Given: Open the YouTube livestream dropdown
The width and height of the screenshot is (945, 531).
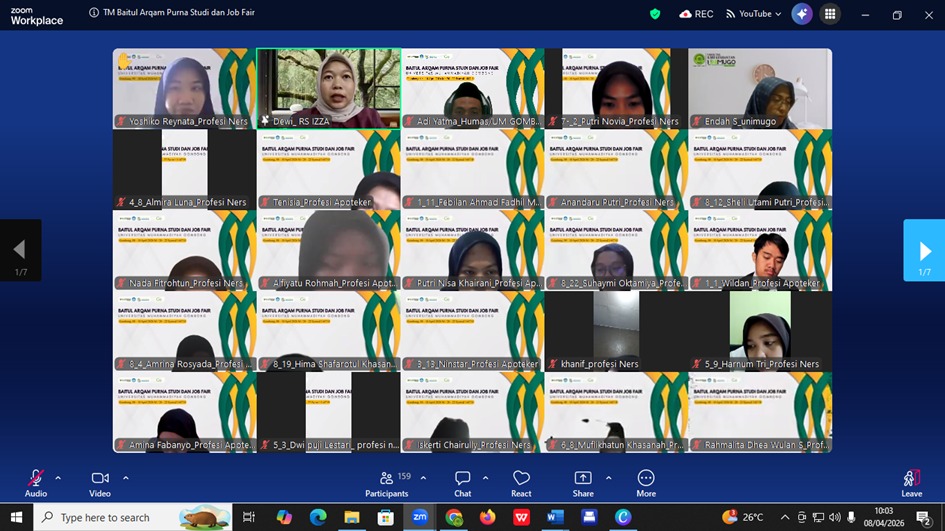Looking at the screenshot, I should [754, 14].
